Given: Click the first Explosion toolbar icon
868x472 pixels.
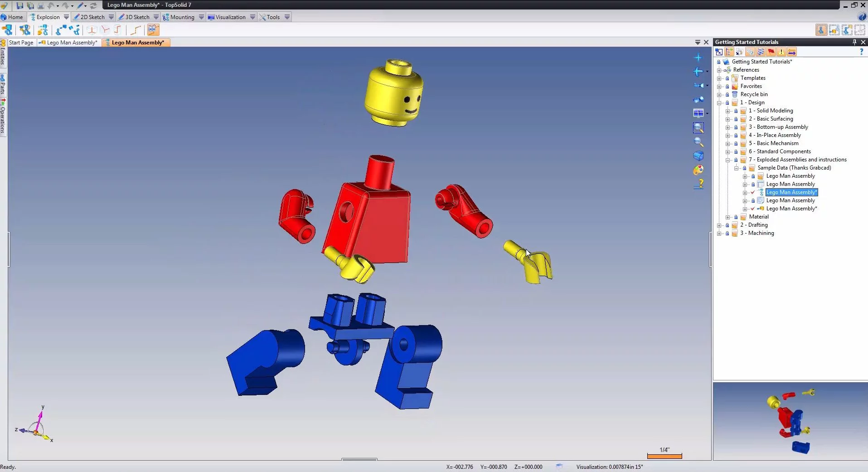Looking at the screenshot, I should 8,30.
